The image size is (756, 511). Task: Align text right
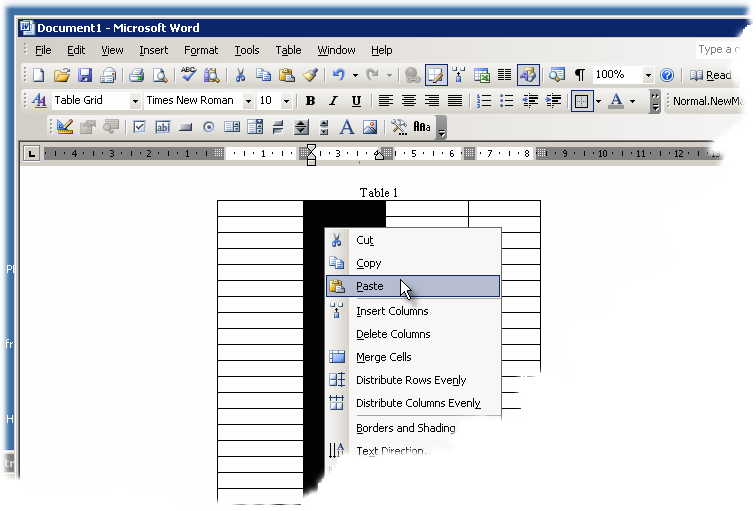(432, 101)
